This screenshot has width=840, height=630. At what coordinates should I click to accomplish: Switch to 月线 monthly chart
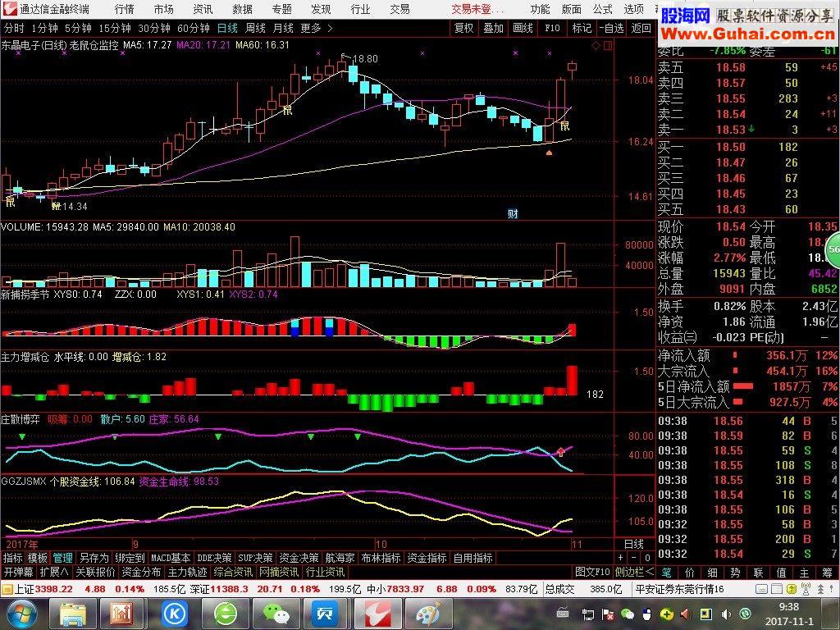pos(283,28)
